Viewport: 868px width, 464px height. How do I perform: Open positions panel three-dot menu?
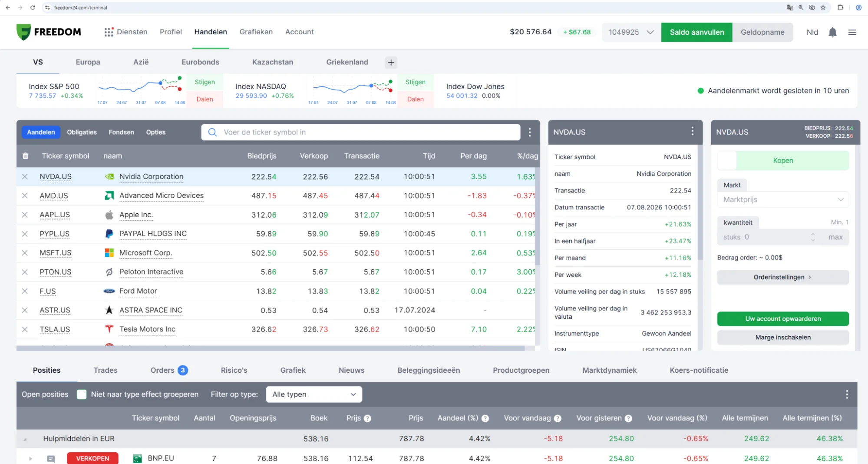(x=847, y=394)
